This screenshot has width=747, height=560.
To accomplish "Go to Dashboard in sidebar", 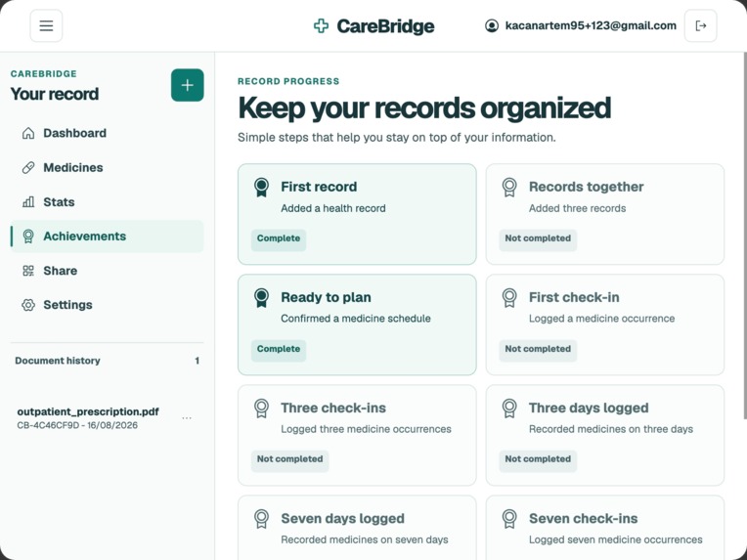I will tap(108, 133).
